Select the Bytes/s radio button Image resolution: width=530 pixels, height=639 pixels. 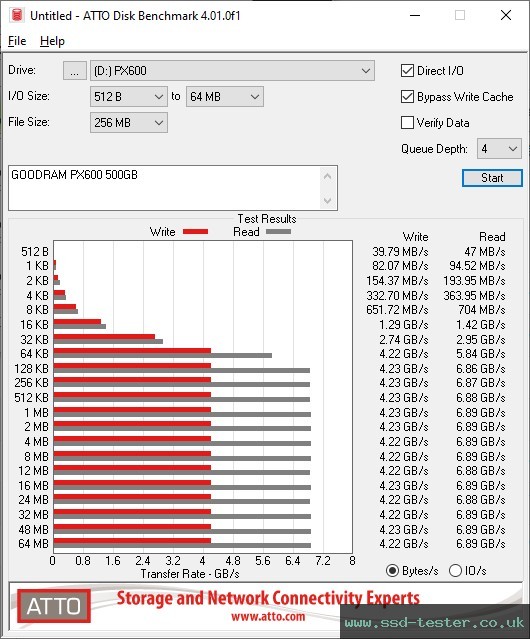tap(392, 571)
